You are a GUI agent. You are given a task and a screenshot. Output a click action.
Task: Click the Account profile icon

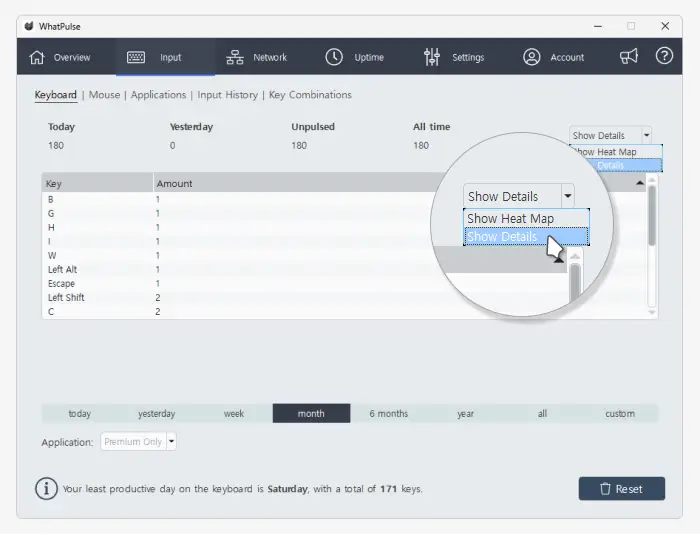(532, 57)
